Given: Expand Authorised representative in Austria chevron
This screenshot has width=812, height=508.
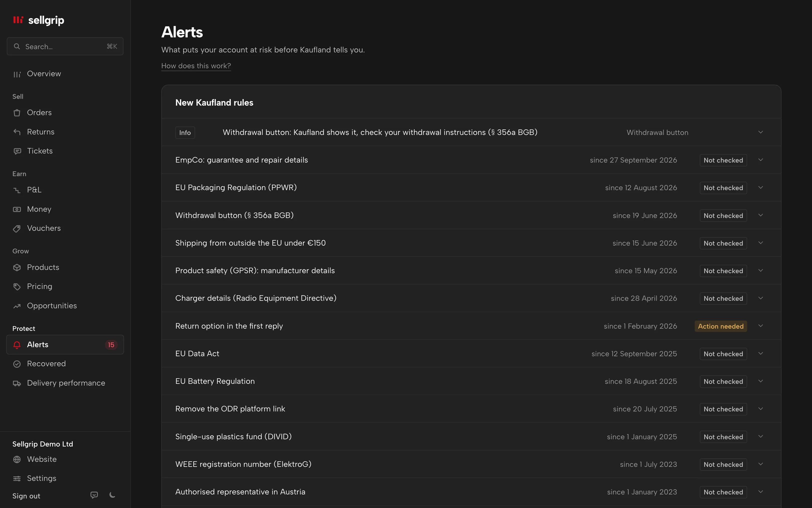Looking at the screenshot, I should point(761,492).
